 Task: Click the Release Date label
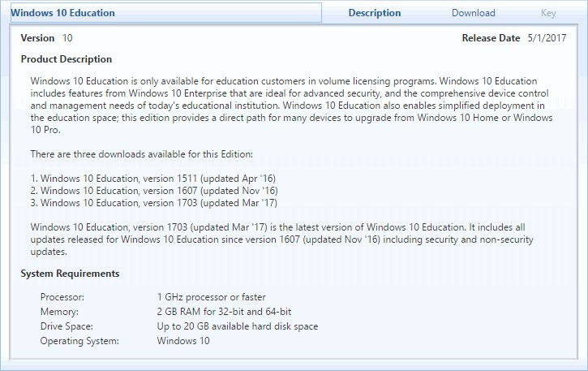(x=491, y=38)
